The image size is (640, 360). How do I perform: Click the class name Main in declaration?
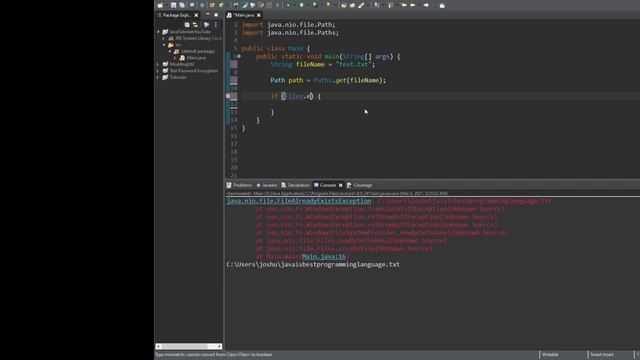pos(296,49)
